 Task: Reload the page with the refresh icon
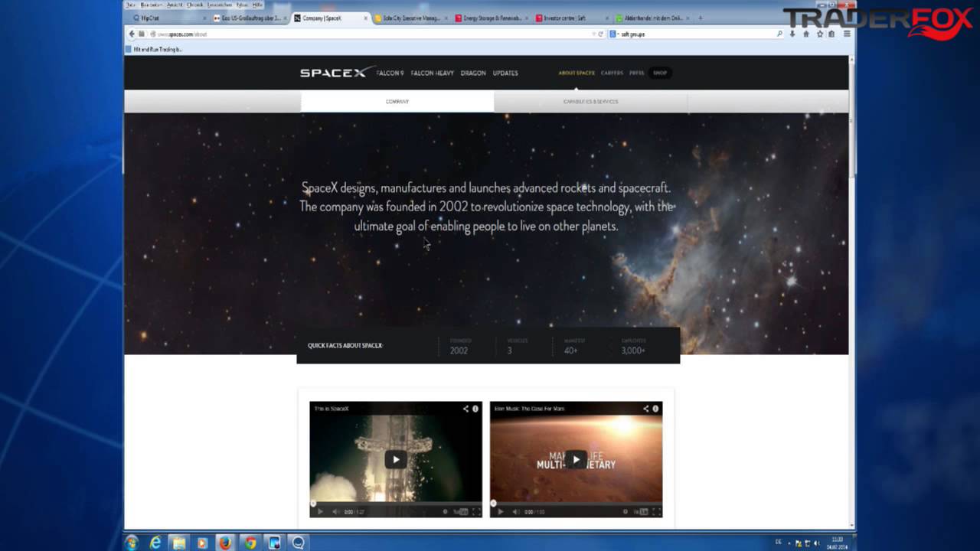click(601, 34)
